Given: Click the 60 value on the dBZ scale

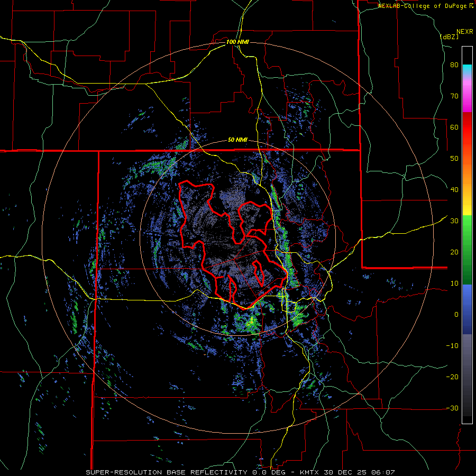Looking at the screenshot, I should [x=454, y=127].
